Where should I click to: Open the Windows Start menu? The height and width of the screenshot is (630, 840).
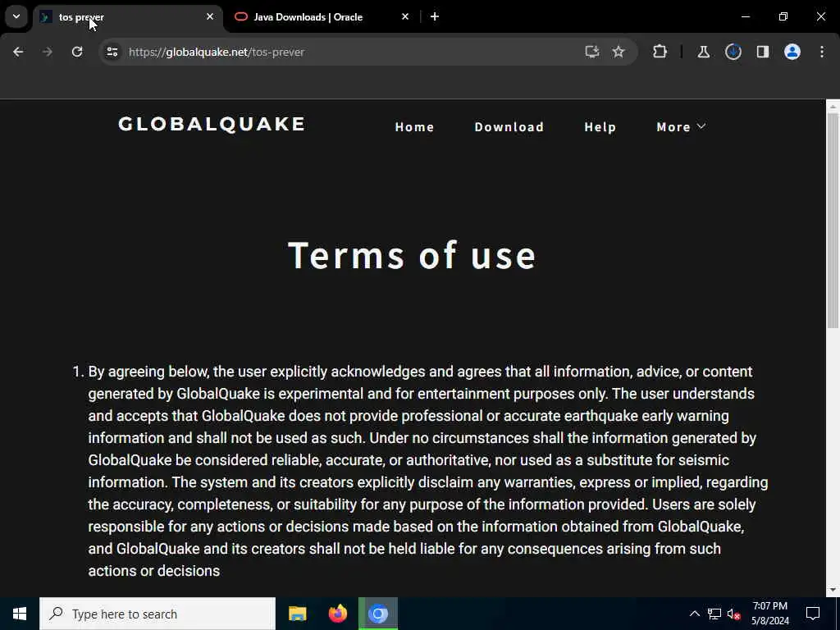pyautogui.click(x=20, y=614)
